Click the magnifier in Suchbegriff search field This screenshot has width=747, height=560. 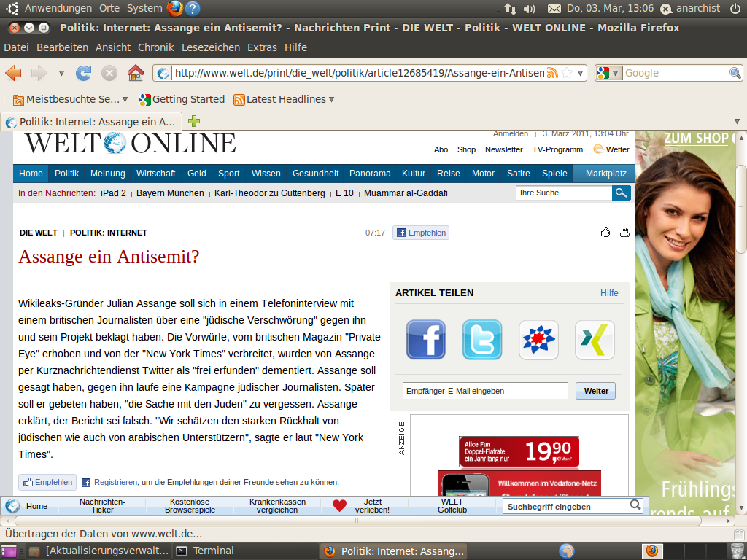[635, 505]
